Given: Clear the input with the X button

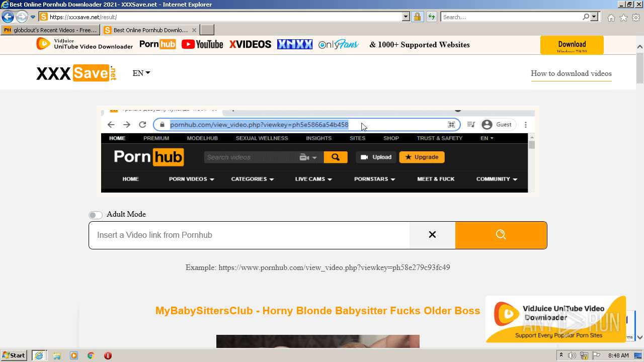Looking at the screenshot, I should (432, 235).
